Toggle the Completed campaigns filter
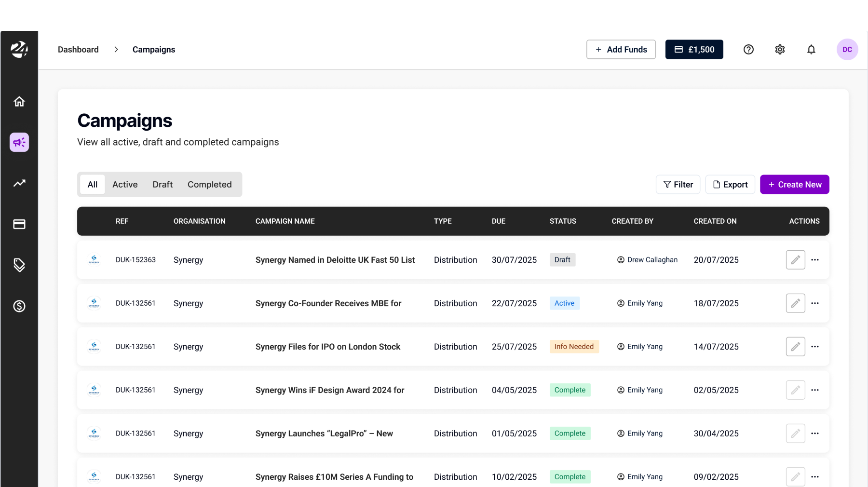868x487 pixels. pyautogui.click(x=209, y=184)
